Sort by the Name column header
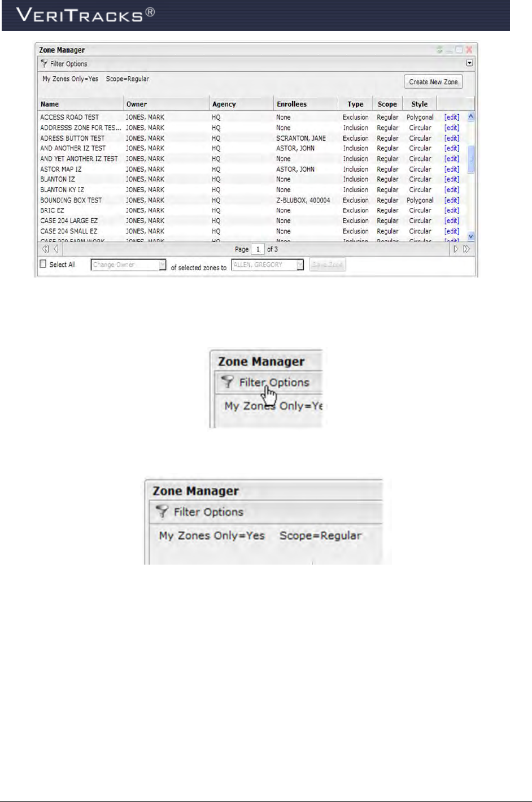The image size is (532, 802). click(x=80, y=104)
